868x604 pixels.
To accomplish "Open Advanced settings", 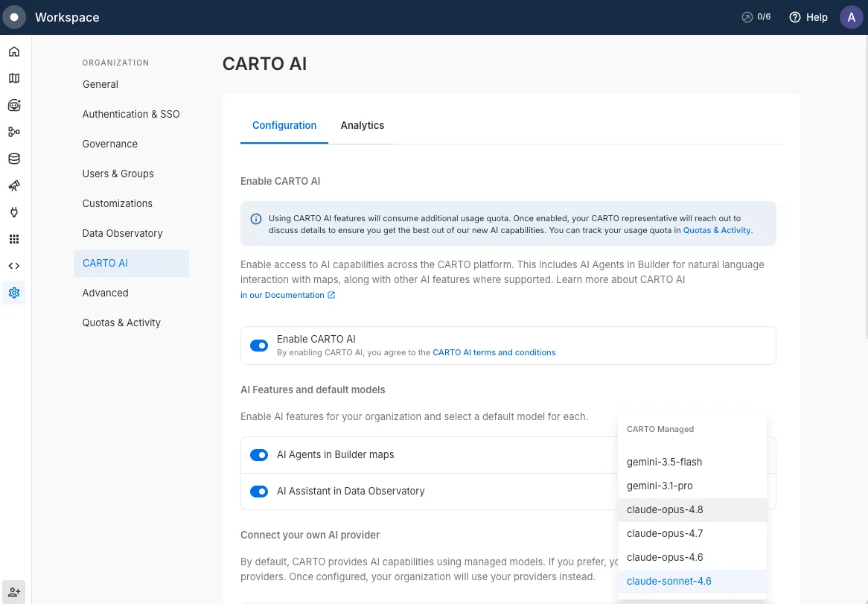I will [131, 293].
